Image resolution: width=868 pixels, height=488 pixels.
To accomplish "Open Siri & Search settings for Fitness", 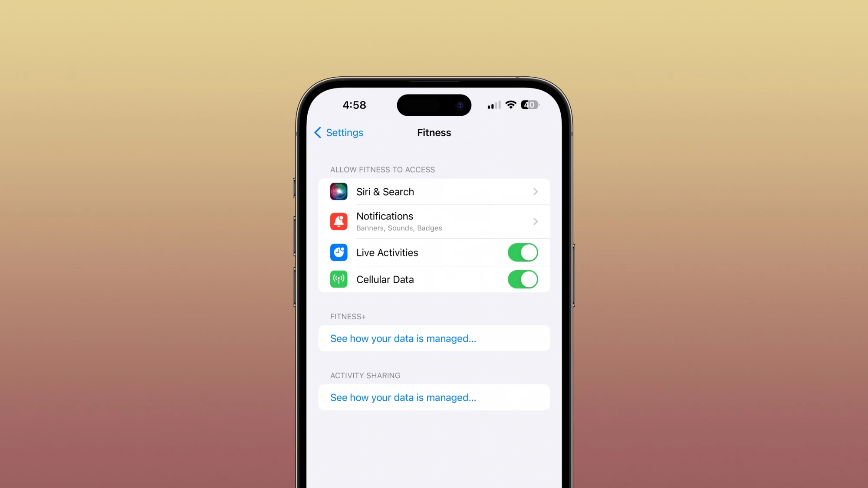I will (x=434, y=191).
